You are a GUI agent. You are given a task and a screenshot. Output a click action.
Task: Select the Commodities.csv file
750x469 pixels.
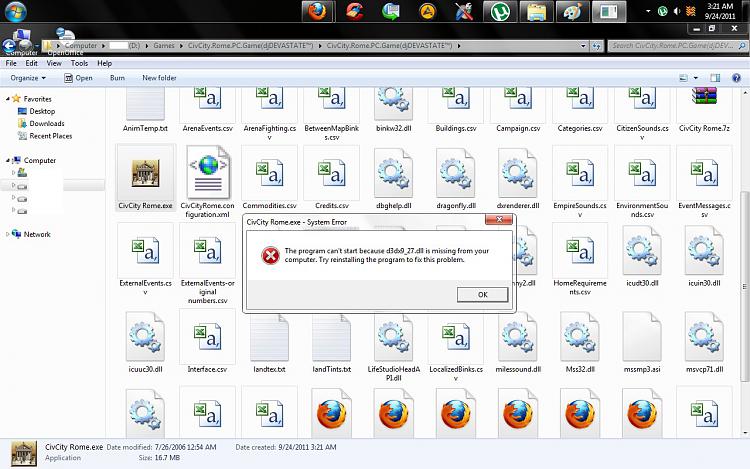coord(269,178)
